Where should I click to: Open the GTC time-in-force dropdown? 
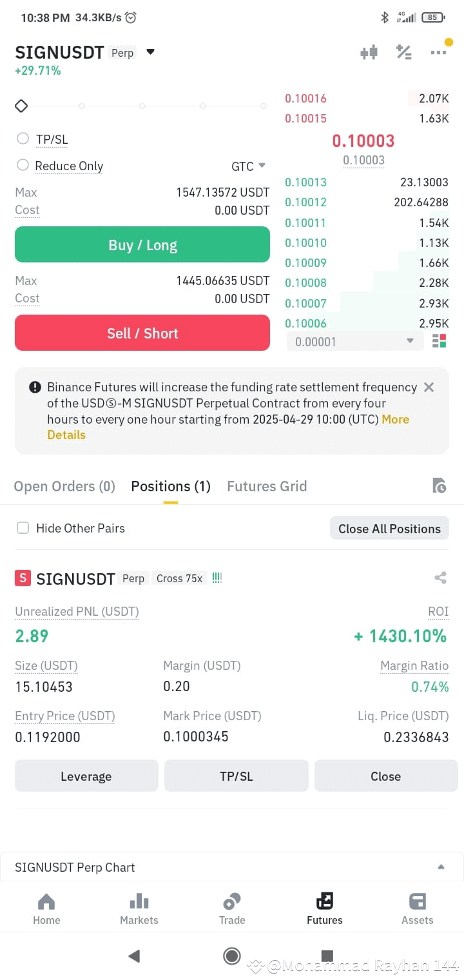click(x=249, y=166)
